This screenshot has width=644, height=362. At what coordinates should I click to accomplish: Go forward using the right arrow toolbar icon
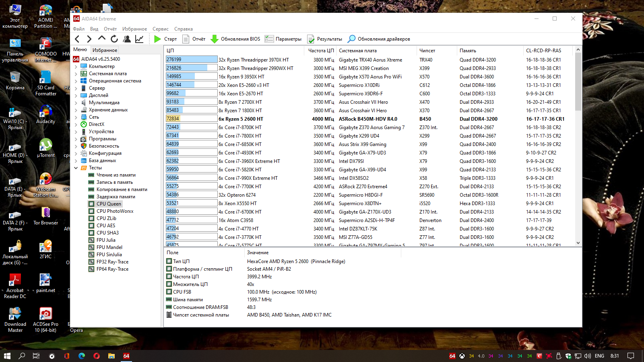[89, 39]
